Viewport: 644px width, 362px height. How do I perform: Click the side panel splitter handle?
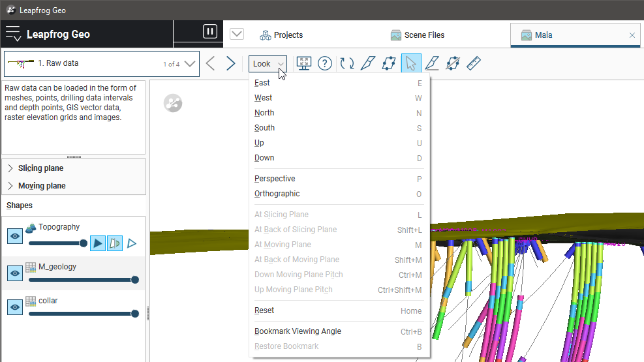point(147,312)
